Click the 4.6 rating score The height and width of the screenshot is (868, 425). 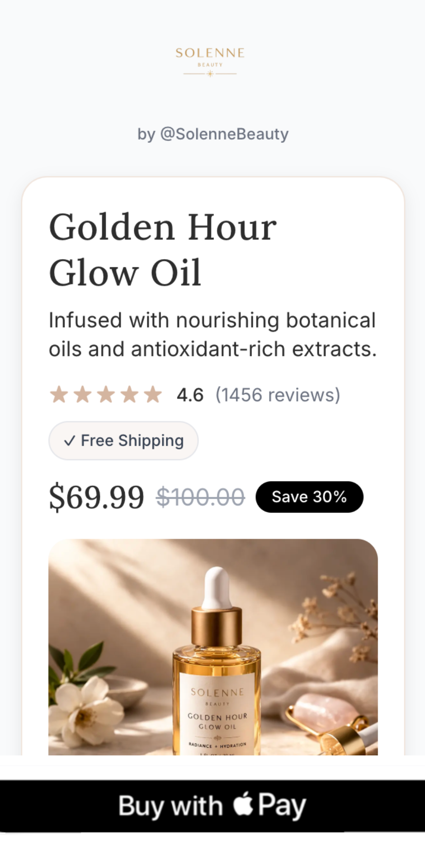pos(190,395)
